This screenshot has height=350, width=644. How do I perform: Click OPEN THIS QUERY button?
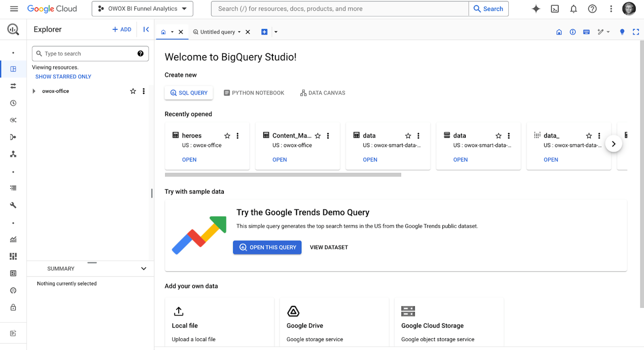pos(267,247)
